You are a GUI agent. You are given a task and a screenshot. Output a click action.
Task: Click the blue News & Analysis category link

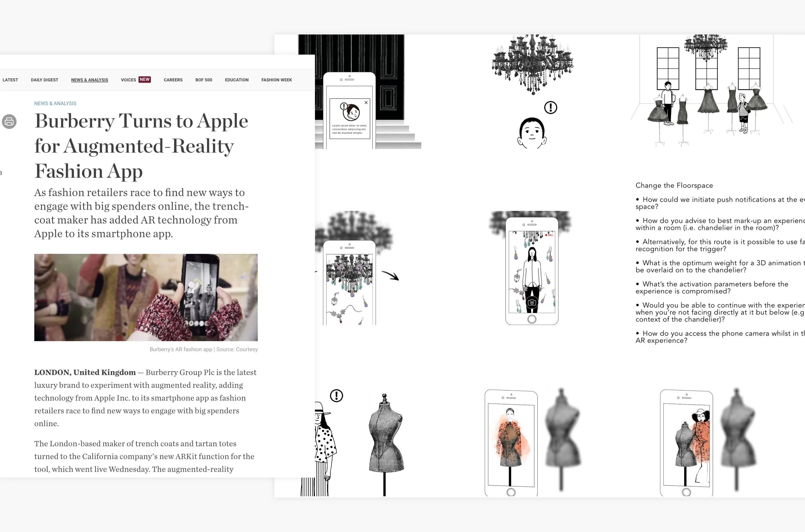point(55,103)
